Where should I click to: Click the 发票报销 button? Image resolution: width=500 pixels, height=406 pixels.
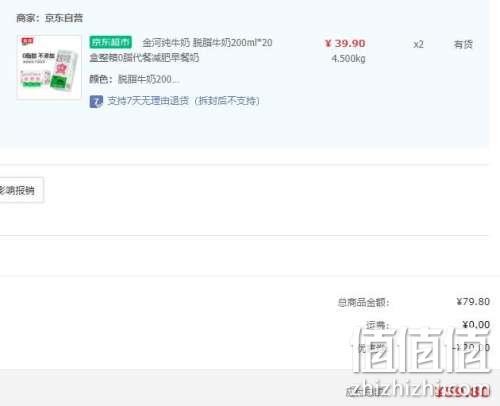tap(21, 190)
